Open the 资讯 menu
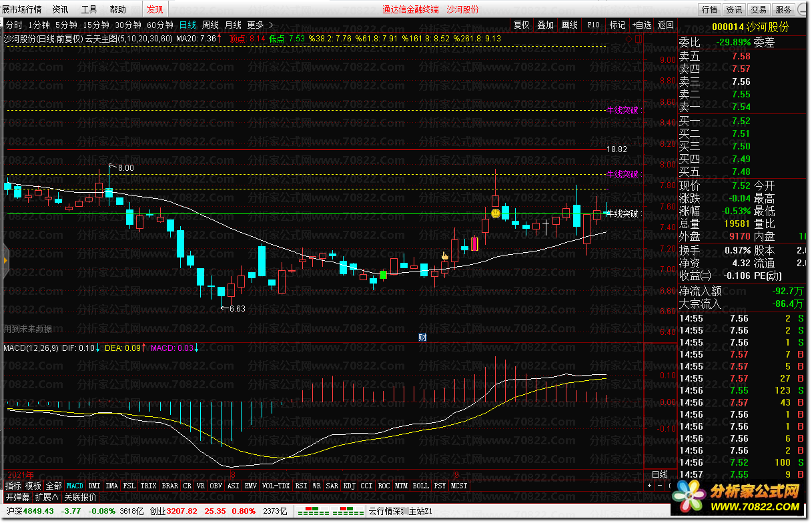This screenshot has width=812, height=523. [60, 9]
